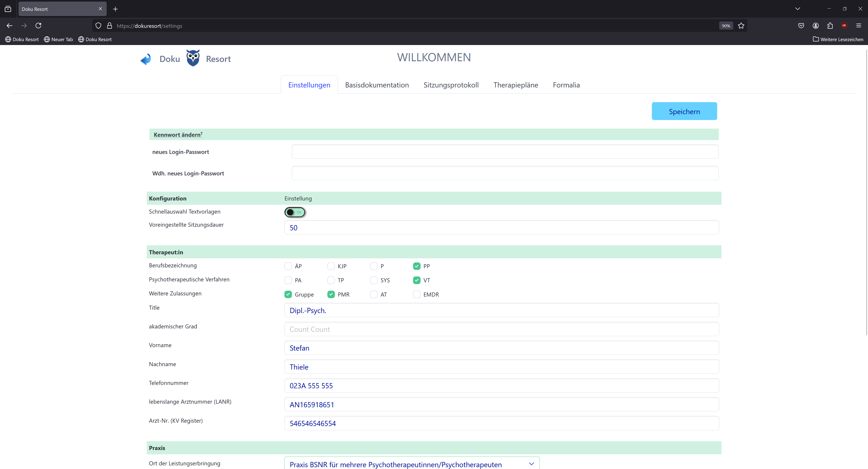Click the blue arrow logo icon
This screenshot has height=469, width=868.
coord(146,59)
